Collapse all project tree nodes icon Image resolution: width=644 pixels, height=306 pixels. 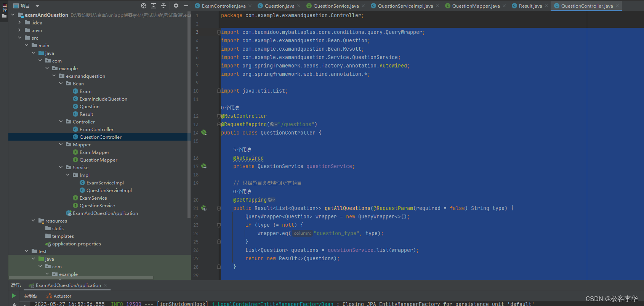163,6
